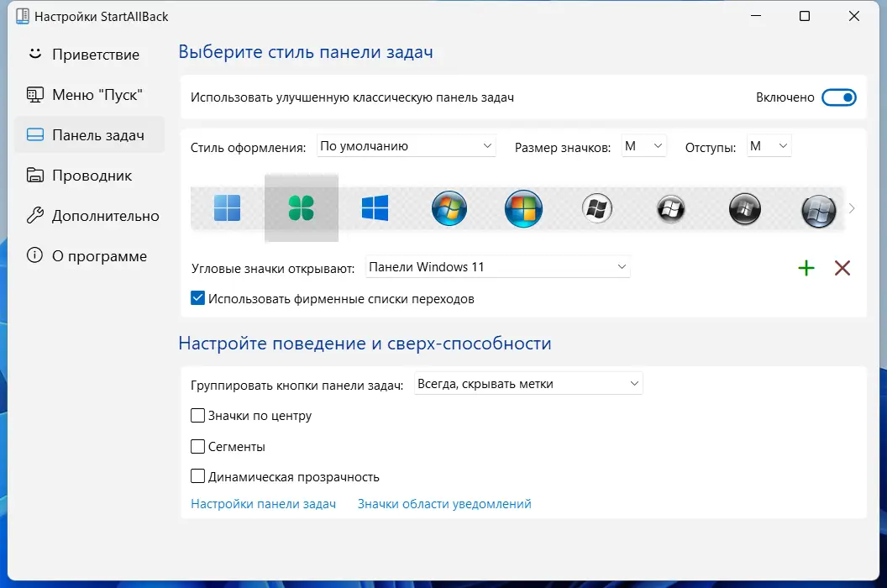Select the Windows 7 blue orb start icon
This screenshot has width=887, height=588.
coord(449,208)
